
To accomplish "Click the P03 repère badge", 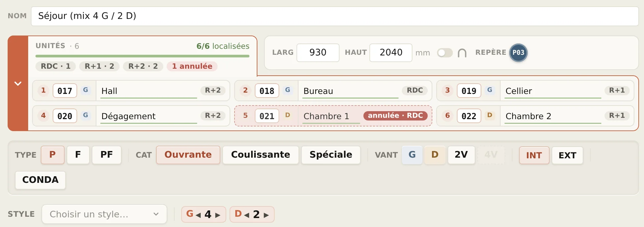I will click(x=518, y=53).
